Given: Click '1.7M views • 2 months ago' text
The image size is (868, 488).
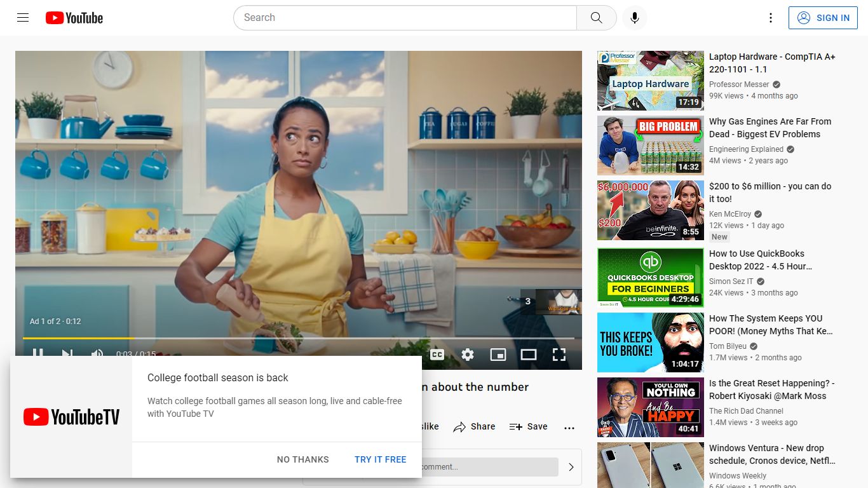Looking at the screenshot, I should click(x=756, y=358).
